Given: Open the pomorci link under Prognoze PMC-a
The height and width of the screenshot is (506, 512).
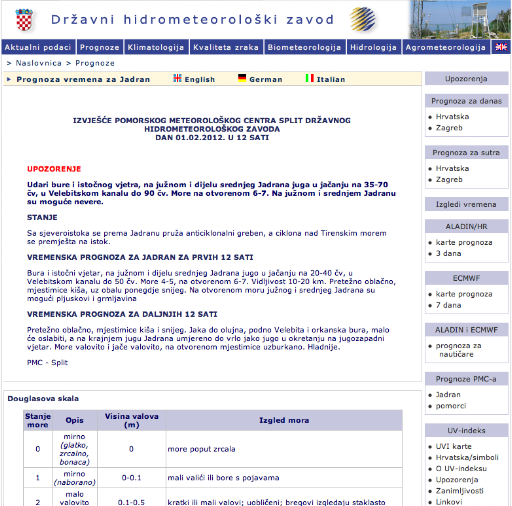Looking at the screenshot, I should [x=451, y=406].
